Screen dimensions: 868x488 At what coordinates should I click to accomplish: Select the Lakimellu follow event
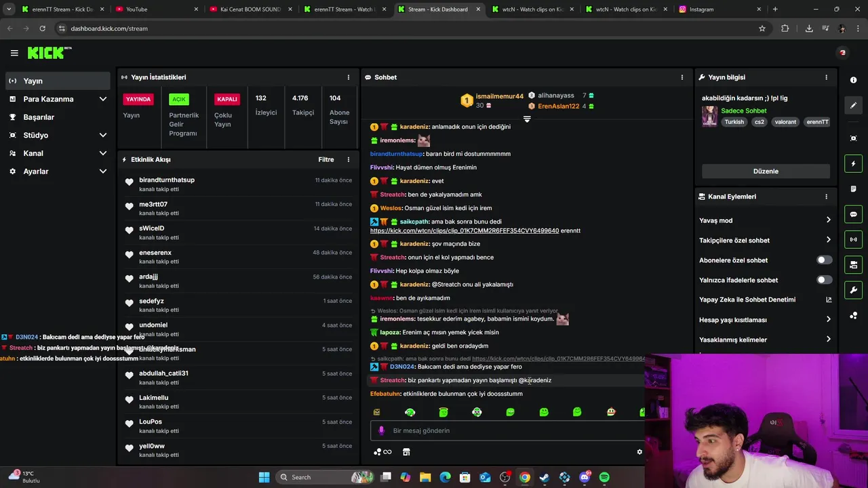coord(238,402)
